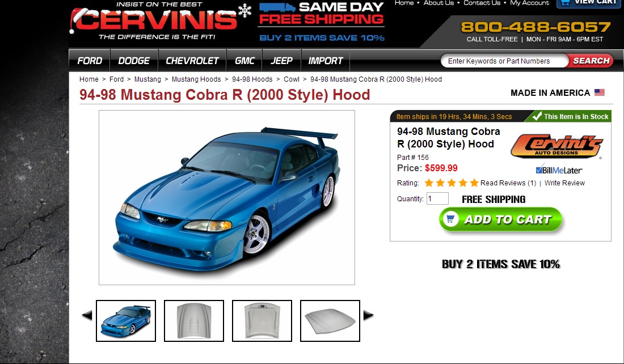Click the right arrow of the thumbnail carousel
This screenshot has height=364, width=624.
click(369, 315)
